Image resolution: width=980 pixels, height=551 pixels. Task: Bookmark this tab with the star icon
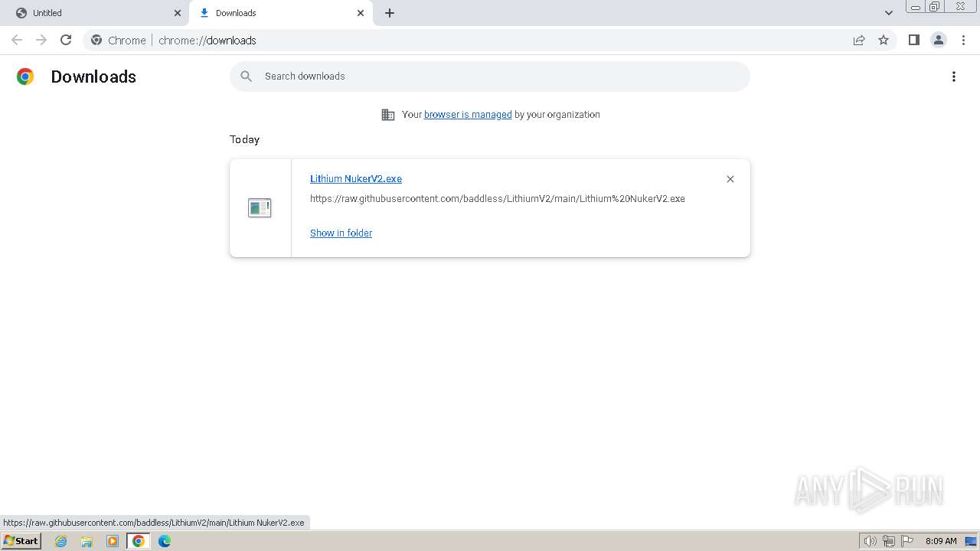[884, 40]
